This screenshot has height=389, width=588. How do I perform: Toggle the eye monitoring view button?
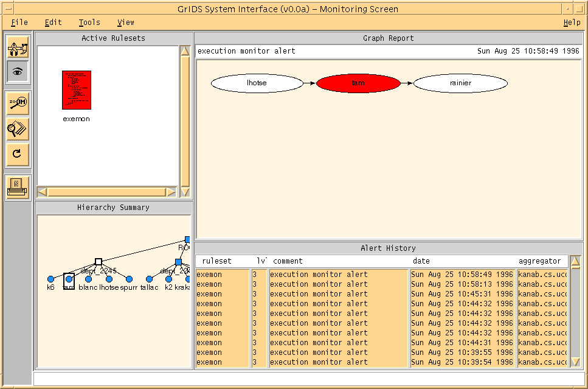click(x=18, y=72)
